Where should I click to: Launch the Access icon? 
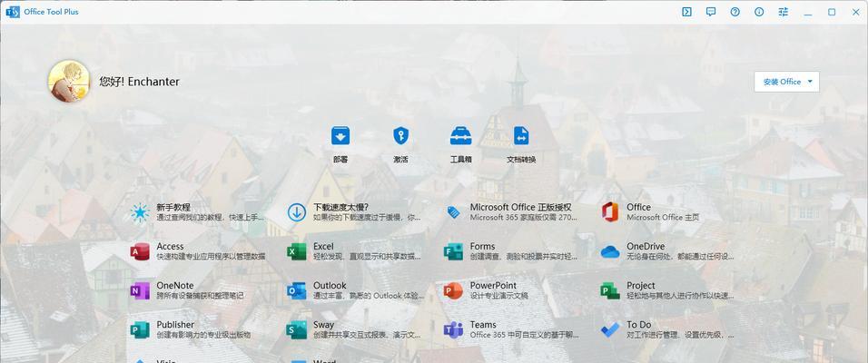(x=140, y=251)
